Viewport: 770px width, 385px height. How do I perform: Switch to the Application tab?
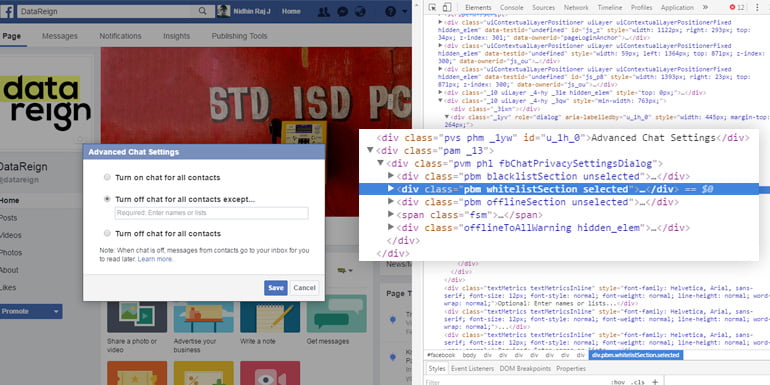point(677,7)
